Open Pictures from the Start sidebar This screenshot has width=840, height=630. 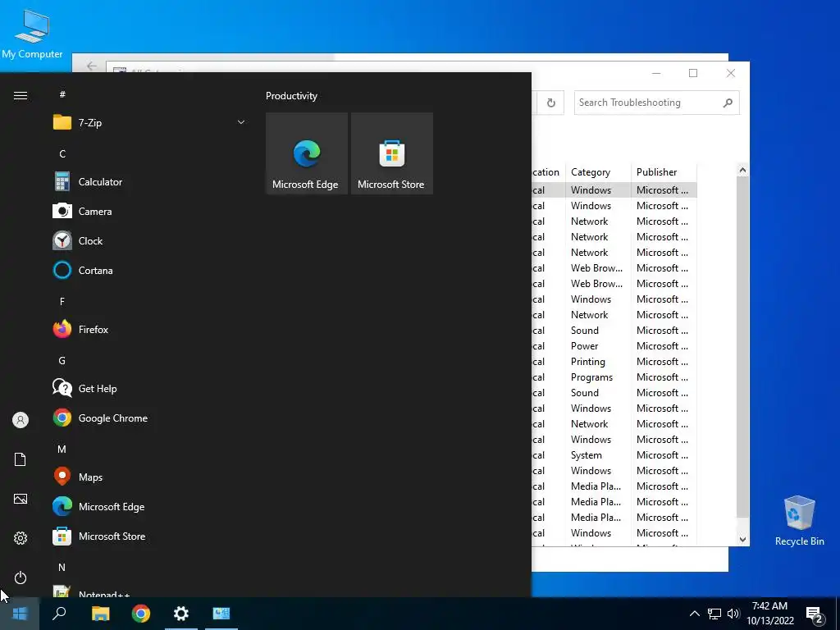[x=21, y=499]
